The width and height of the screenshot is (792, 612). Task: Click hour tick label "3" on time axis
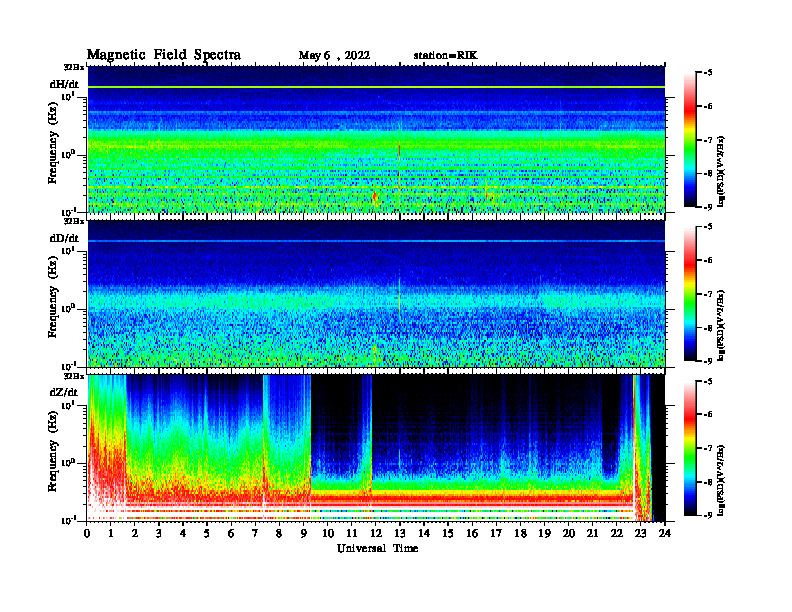(x=159, y=533)
